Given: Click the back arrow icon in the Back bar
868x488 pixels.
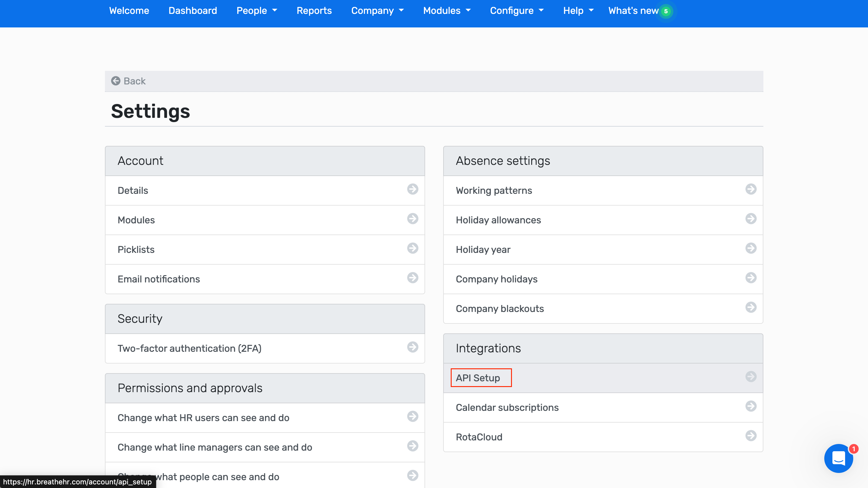Looking at the screenshot, I should coord(116,81).
